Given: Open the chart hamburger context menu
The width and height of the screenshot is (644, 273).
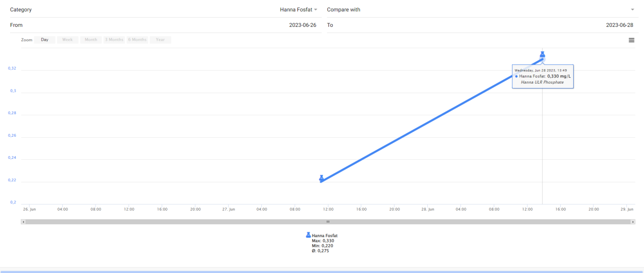Looking at the screenshot, I should (x=632, y=40).
